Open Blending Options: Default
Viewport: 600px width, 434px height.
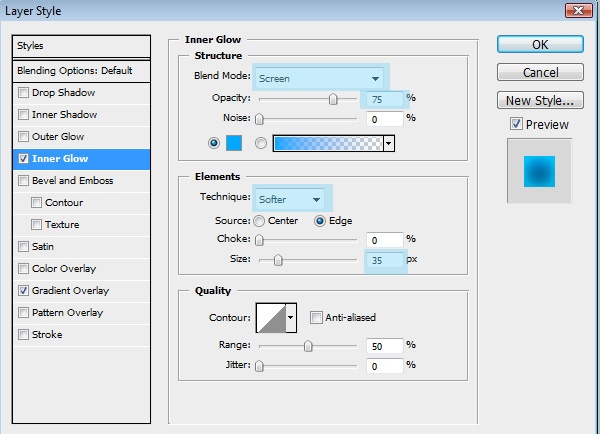tap(82, 71)
